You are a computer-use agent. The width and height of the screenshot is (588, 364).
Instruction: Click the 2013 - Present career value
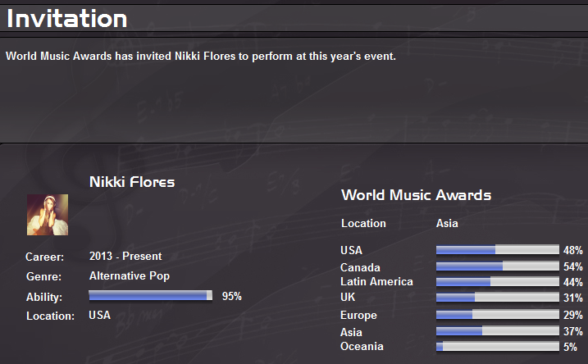point(125,257)
